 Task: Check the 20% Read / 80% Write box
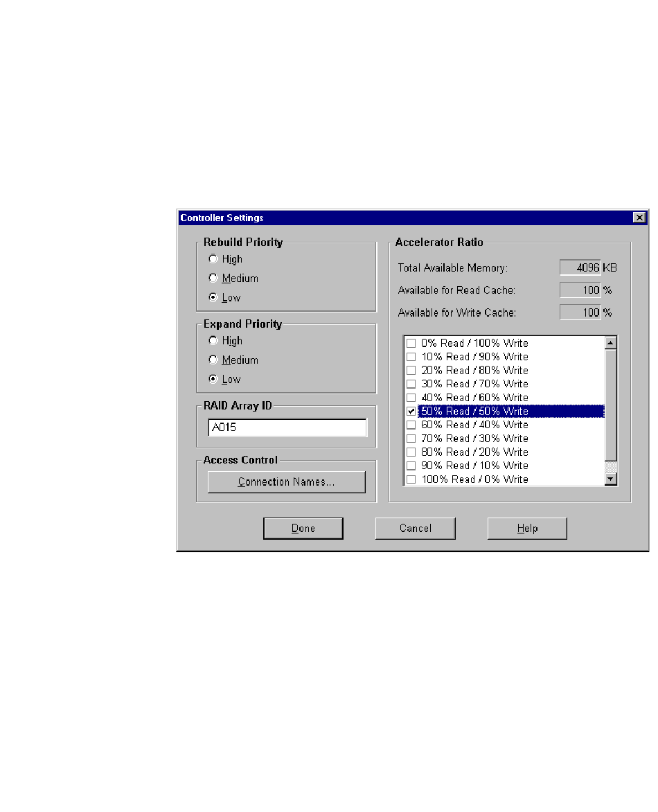[x=411, y=371]
